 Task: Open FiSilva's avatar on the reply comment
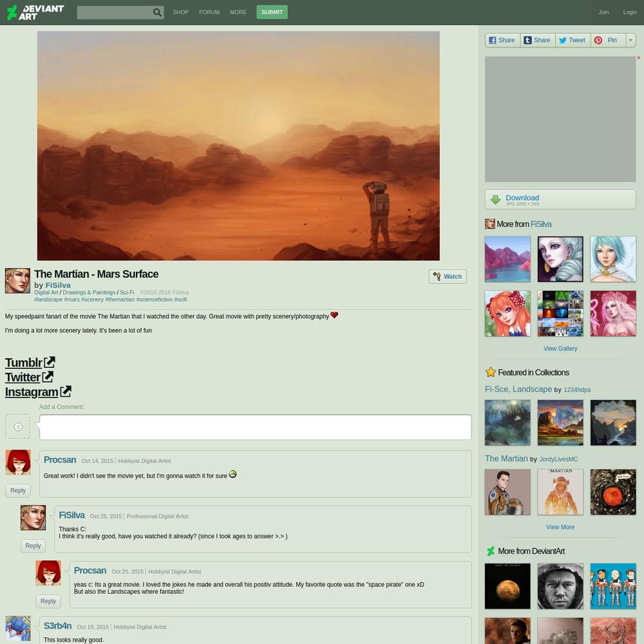[x=33, y=518]
